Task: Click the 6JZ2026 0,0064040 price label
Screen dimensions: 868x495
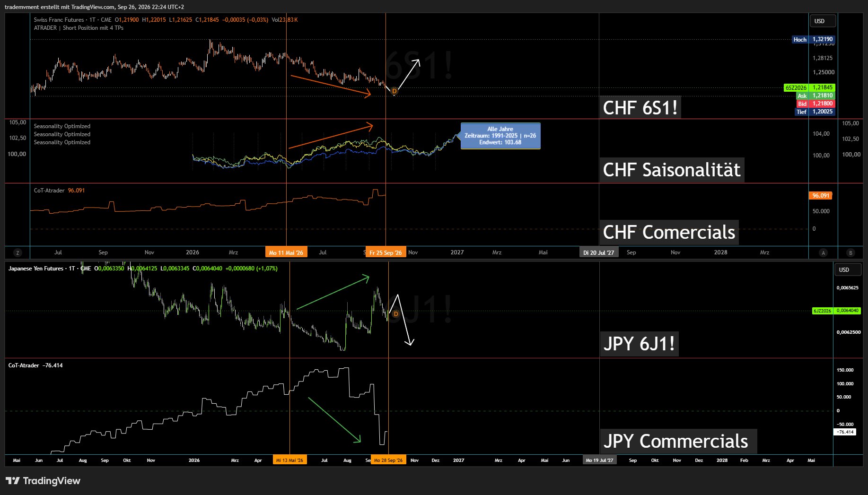Action: point(836,311)
